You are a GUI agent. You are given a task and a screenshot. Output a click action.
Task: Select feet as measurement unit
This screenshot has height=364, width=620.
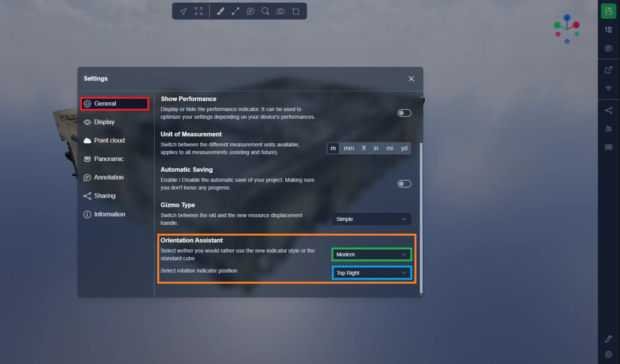coord(364,148)
